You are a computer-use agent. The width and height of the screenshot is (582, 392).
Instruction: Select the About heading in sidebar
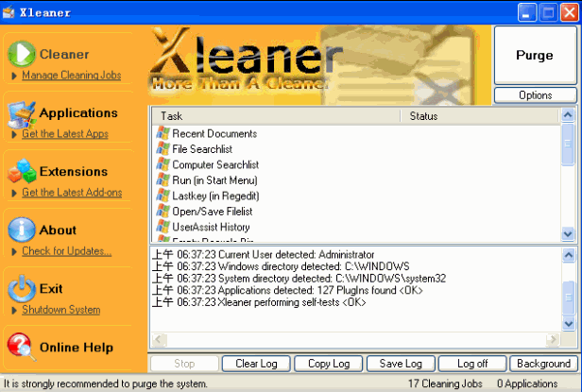point(58,230)
